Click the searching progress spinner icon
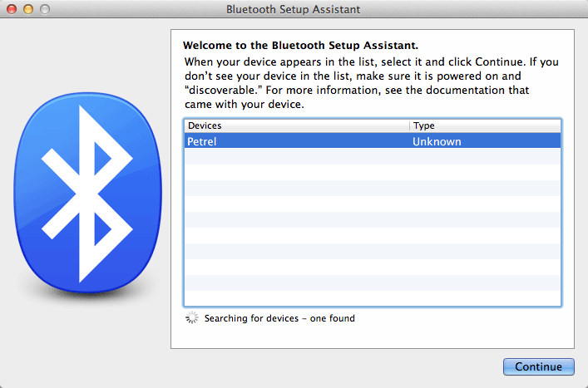The width and height of the screenshot is (588, 388). [x=193, y=317]
